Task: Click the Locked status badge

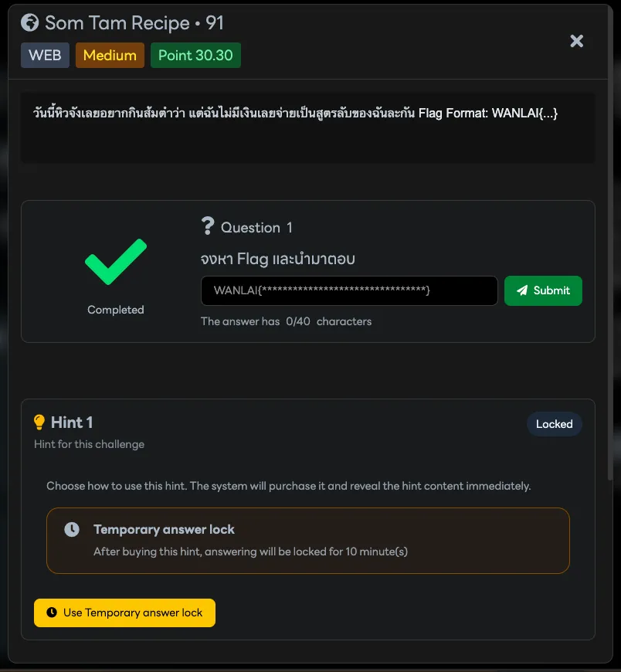Action: (x=554, y=424)
